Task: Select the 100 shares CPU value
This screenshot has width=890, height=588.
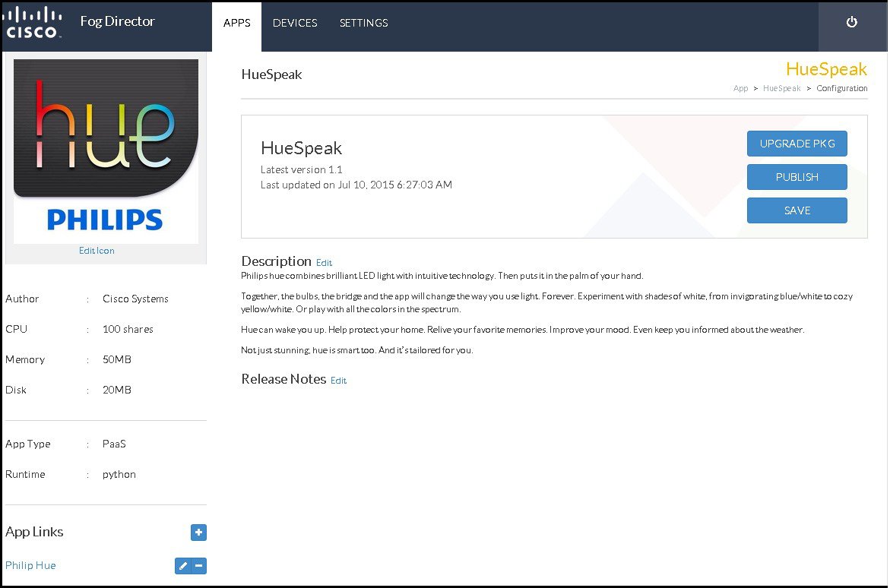Action: pyautogui.click(x=128, y=330)
